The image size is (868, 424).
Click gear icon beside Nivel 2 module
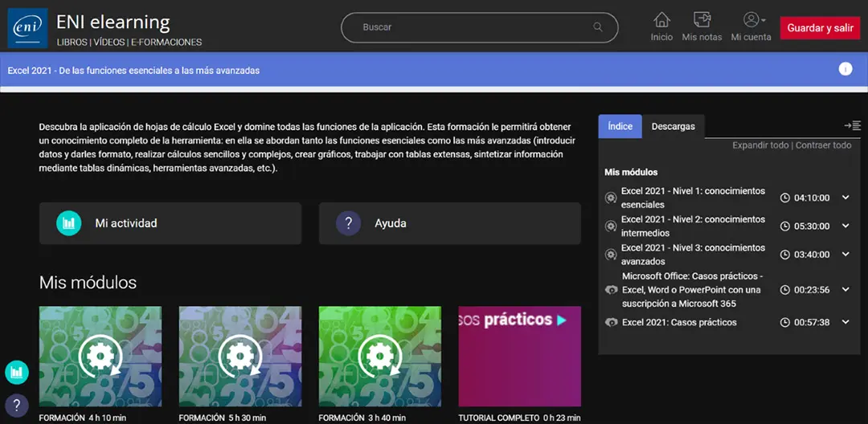point(611,226)
